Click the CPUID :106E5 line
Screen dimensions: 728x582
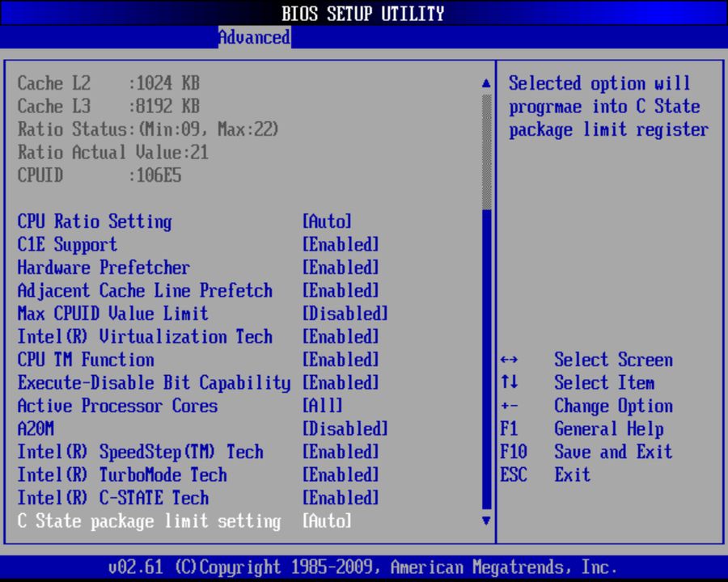click(99, 175)
